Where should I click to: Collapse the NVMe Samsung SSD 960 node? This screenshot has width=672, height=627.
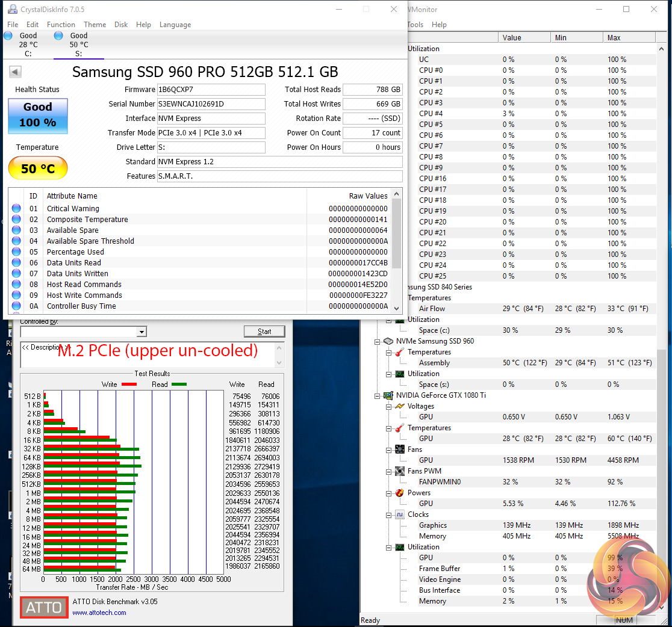[x=378, y=341]
